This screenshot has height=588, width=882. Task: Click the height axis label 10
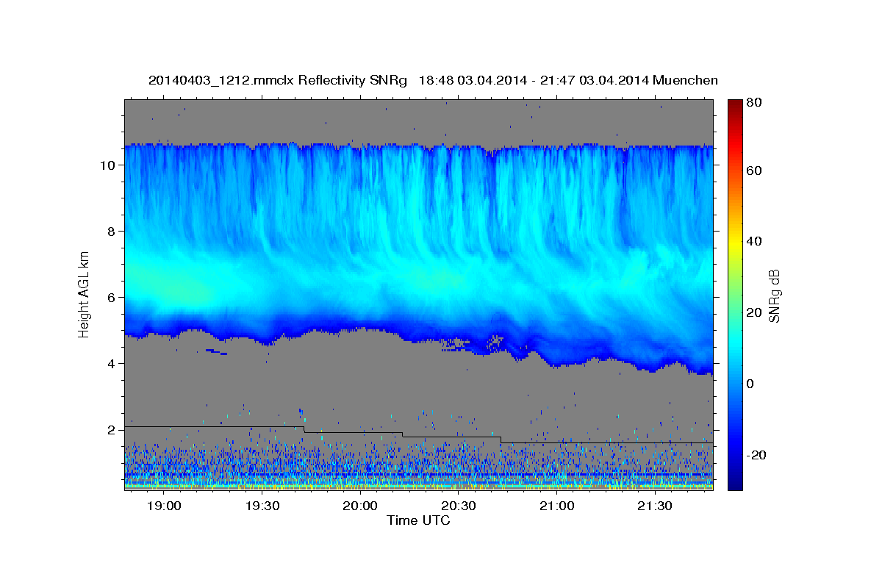pos(107,165)
